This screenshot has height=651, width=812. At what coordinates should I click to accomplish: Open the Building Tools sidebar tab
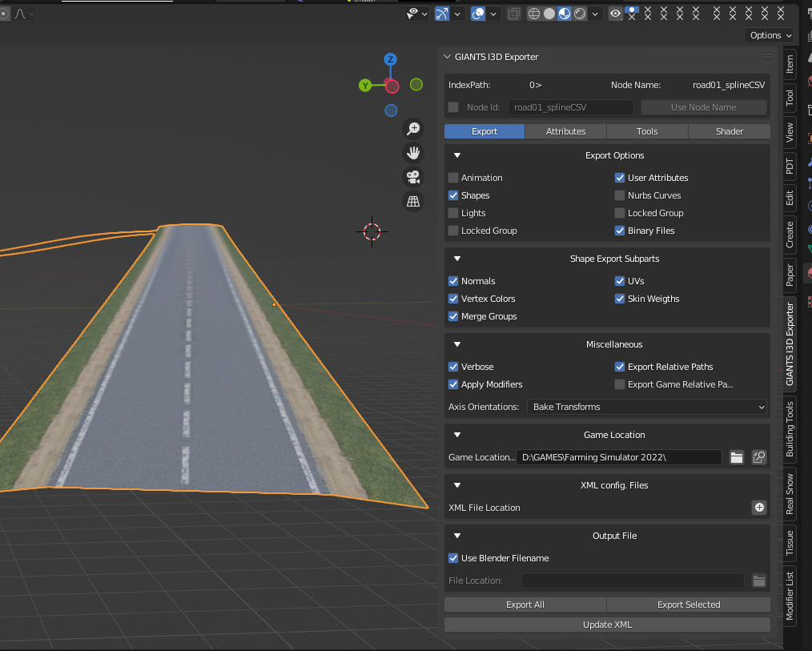click(x=790, y=429)
